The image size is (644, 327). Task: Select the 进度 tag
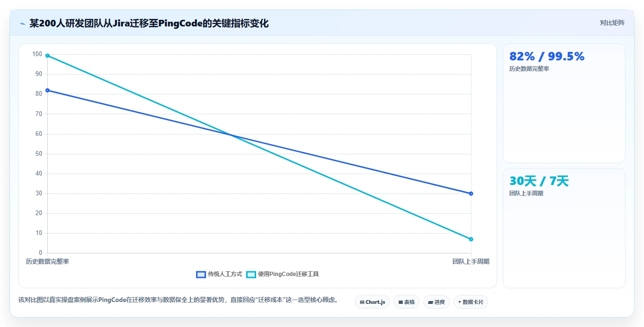pos(437,302)
